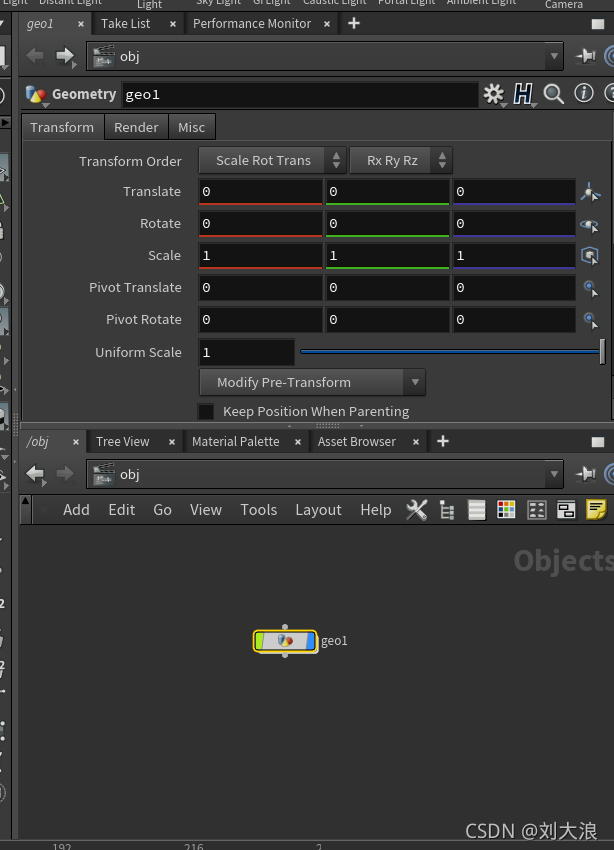Open the parameter gear settings menu
Image resolution: width=614 pixels, height=850 pixels.
coord(493,94)
